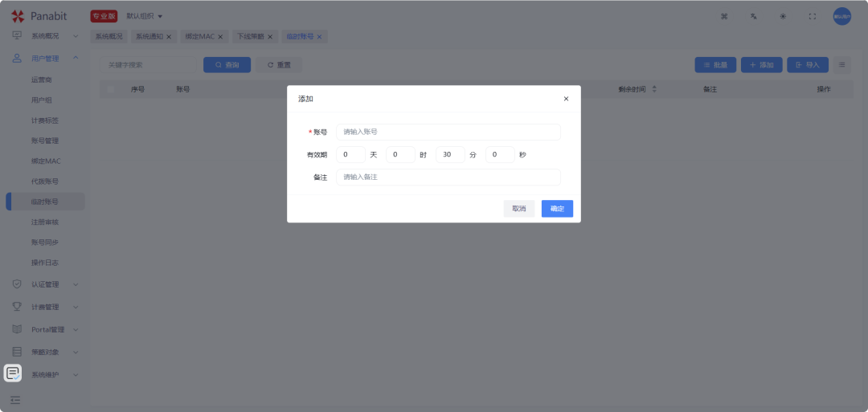The width and height of the screenshot is (868, 412).
Task: Open 注册审核 in the sidebar
Action: coord(45,222)
